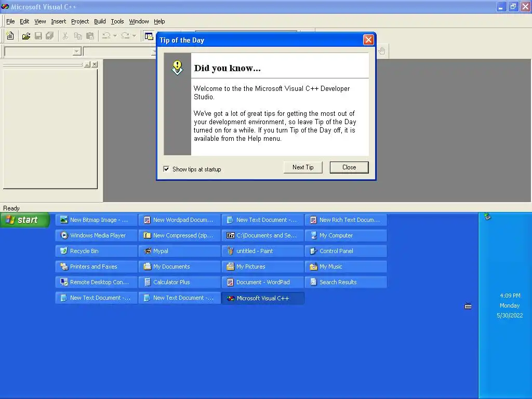Click the hand icon right of dialog
Viewport: 532px width, 399px height.
click(382, 51)
